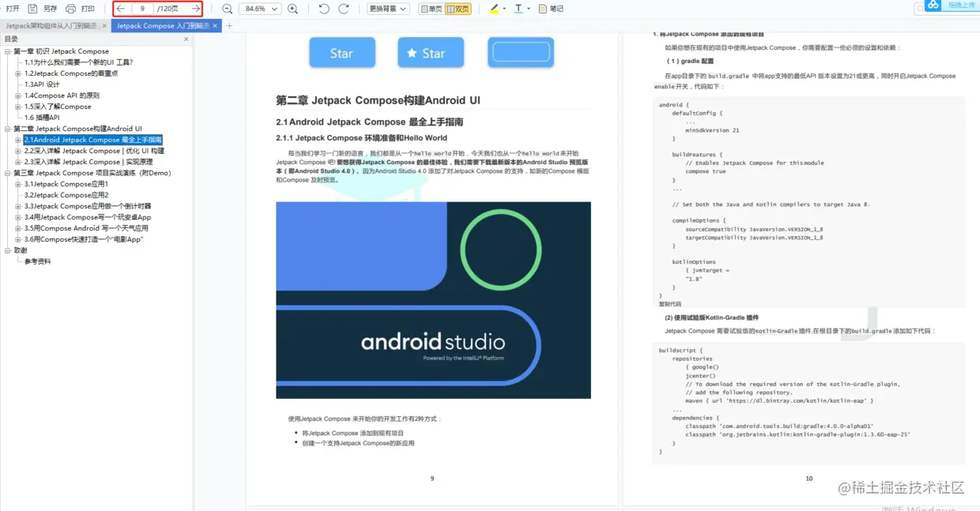
Task: Click the 复制代码 text on page 10
Action: coord(669,304)
